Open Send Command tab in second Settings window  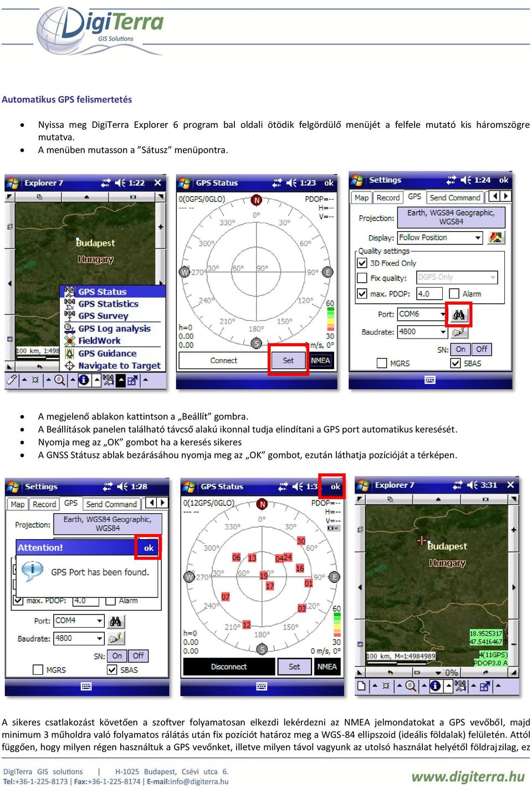(x=111, y=504)
